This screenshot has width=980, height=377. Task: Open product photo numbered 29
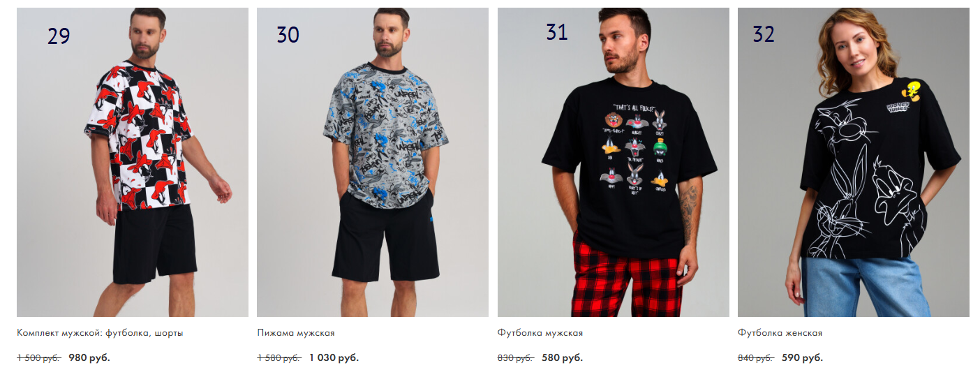click(x=133, y=162)
